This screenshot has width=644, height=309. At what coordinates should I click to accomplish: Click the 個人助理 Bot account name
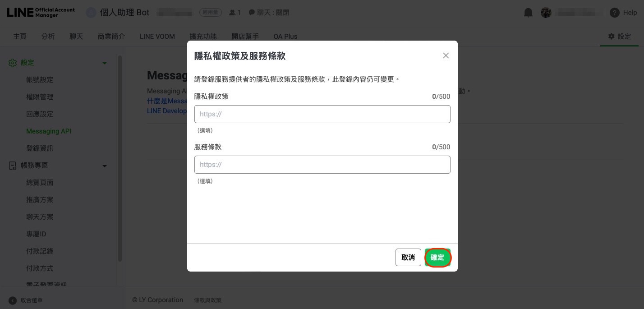[124, 13]
